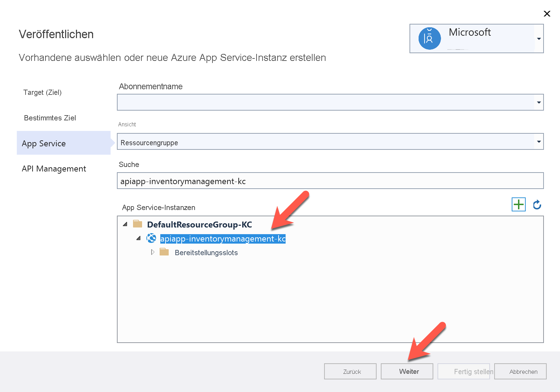Select the App Service step
The height and width of the screenshot is (392, 560).
click(x=64, y=143)
